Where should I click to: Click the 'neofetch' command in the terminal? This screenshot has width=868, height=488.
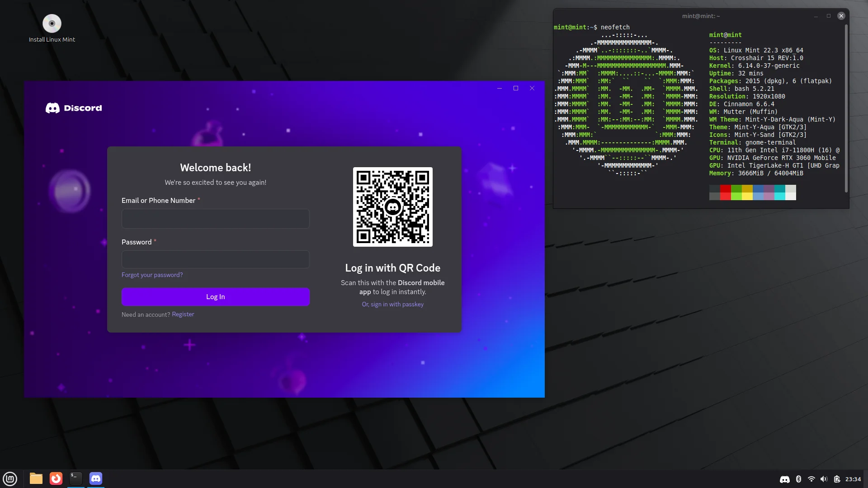(x=615, y=27)
